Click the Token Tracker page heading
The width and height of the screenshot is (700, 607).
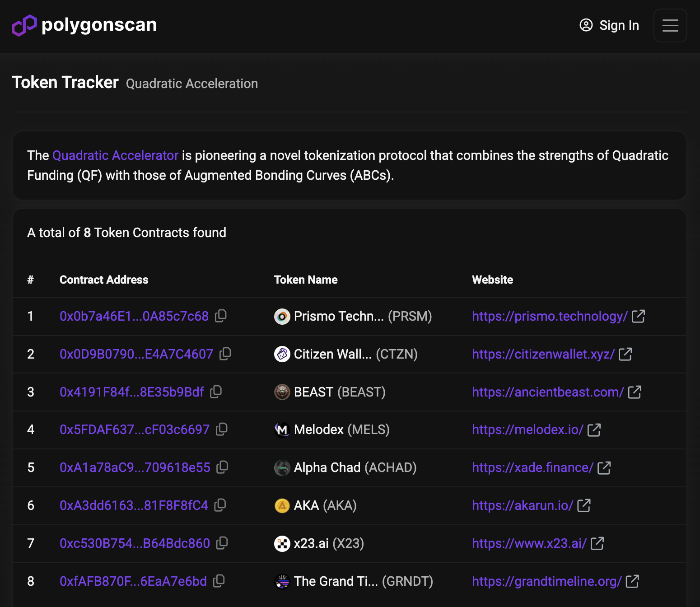(x=65, y=83)
